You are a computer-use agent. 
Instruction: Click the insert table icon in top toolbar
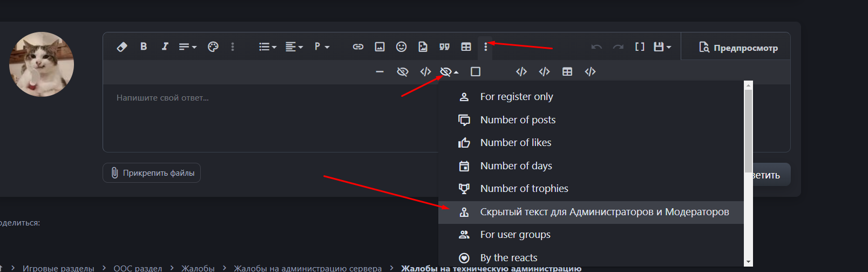tap(466, 47)
